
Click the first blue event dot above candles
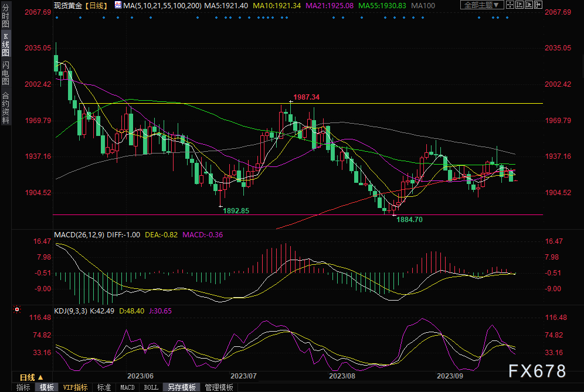point(56,18)
